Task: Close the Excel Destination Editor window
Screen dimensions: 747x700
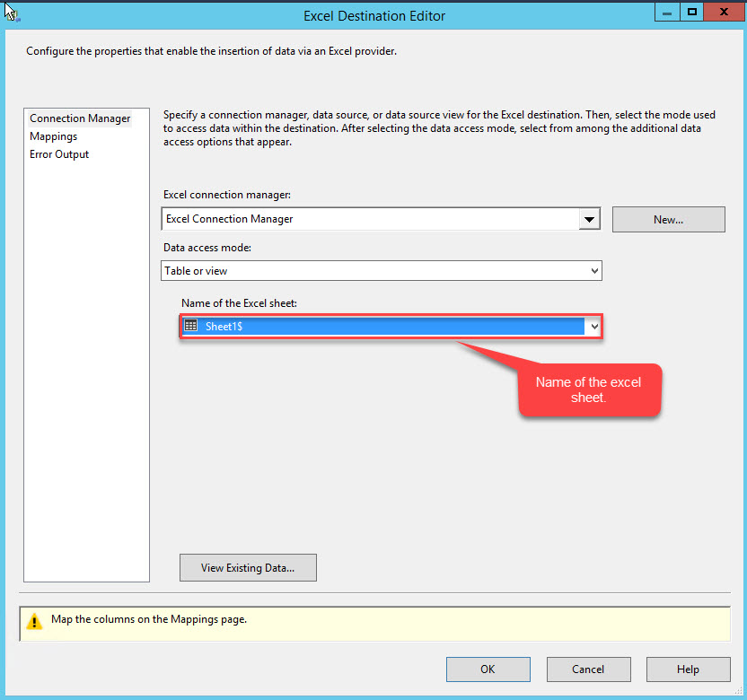Action: point(724,12)
